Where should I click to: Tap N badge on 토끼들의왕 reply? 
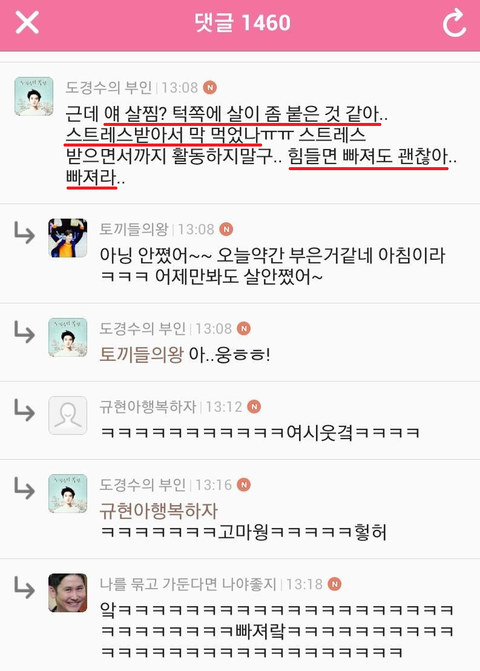[226, 229]
